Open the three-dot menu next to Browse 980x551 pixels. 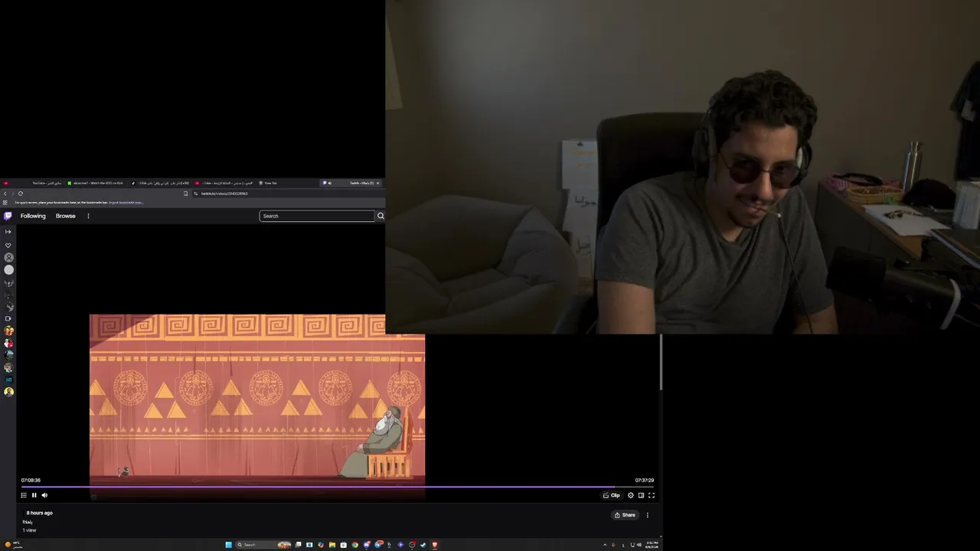click(x=88, y=216)
